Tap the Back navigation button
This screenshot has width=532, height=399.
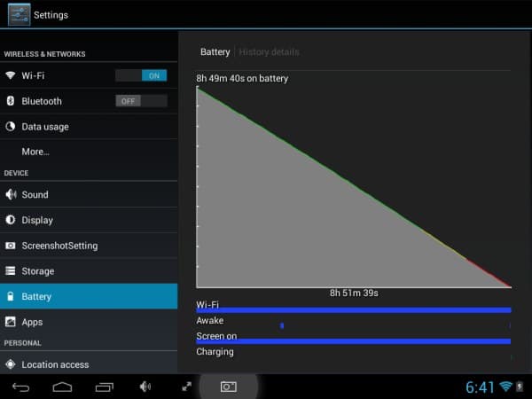click(20, 387)
